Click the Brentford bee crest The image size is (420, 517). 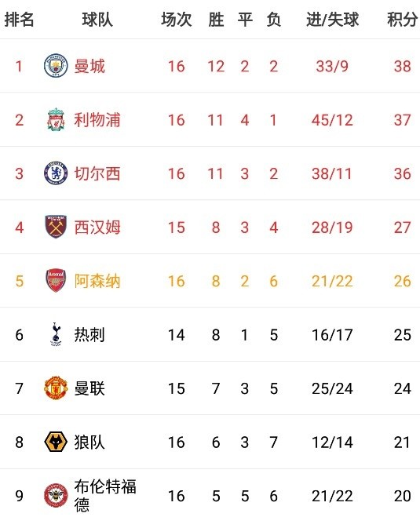[x=56, y=496]
